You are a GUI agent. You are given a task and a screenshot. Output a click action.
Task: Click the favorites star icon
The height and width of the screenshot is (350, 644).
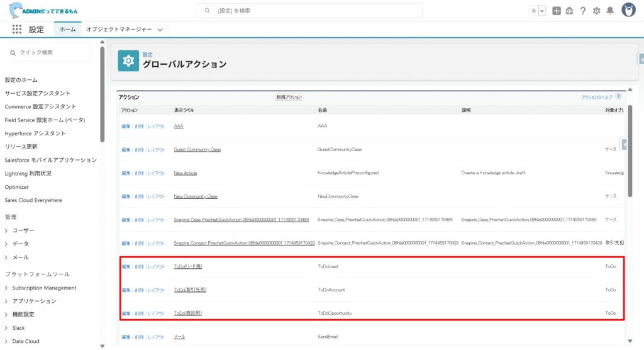click(x=533, y=11)
